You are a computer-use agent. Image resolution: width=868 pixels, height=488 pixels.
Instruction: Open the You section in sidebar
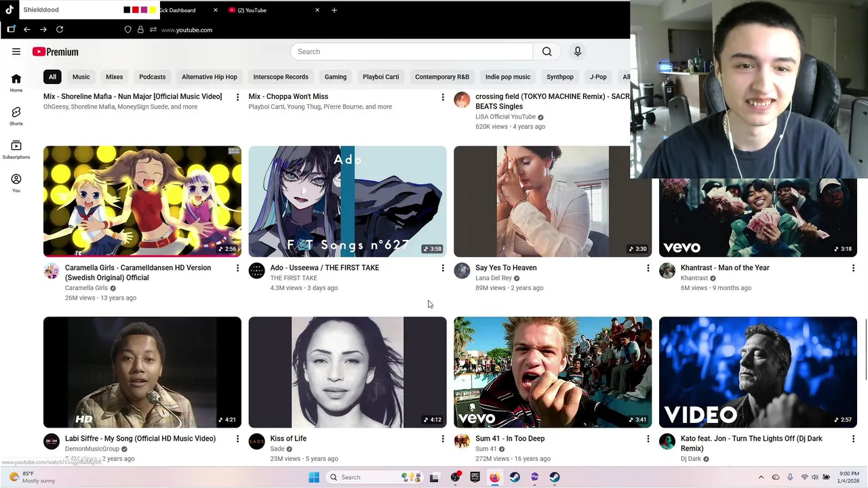[16, 183]
